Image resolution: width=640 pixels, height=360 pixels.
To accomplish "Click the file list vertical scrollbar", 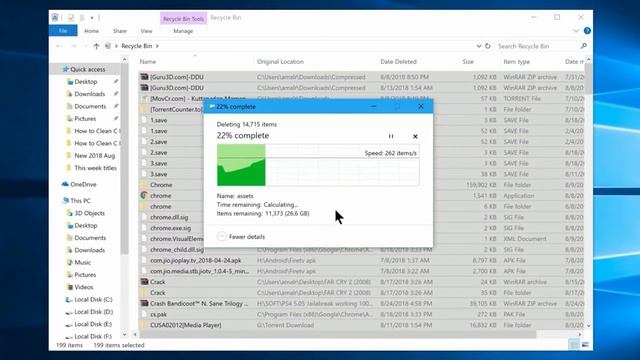I will click(x=588, y=79).
